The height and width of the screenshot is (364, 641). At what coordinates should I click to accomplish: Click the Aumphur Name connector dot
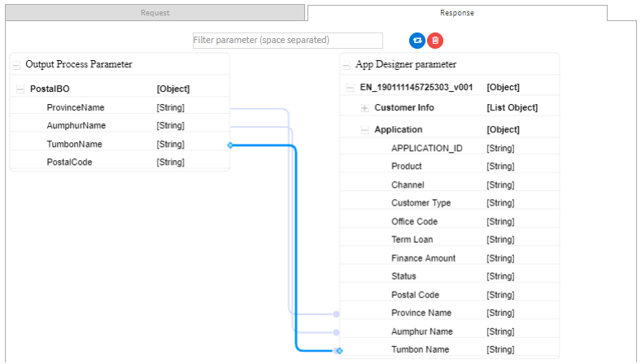pyautogui.click(x=336, y=332)
